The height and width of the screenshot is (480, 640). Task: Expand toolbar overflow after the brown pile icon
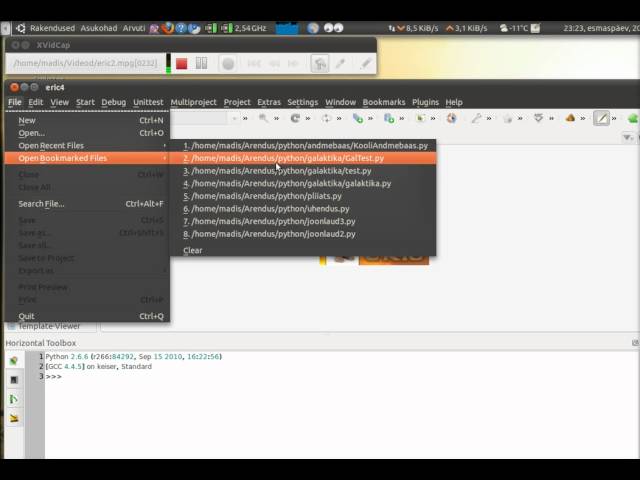[583, 118]
